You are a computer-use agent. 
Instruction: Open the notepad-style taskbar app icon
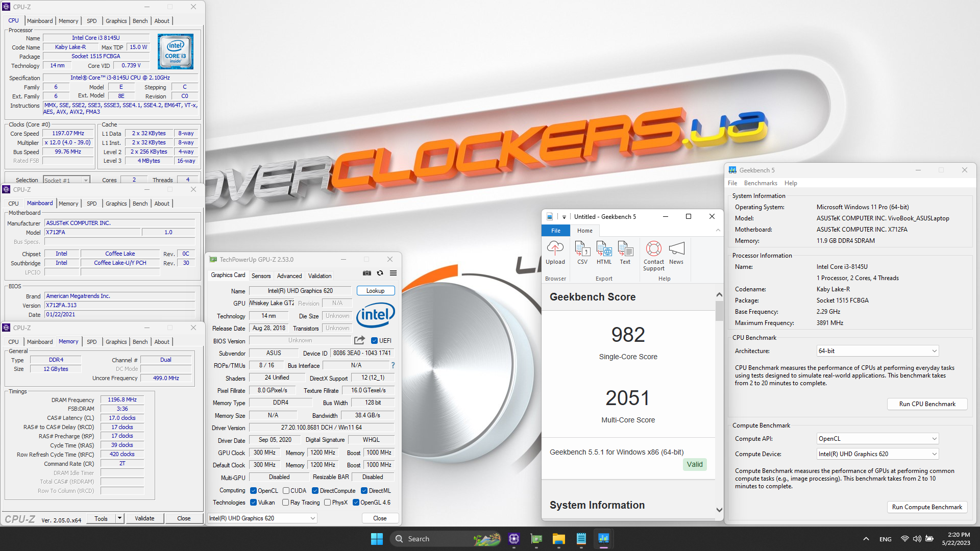(x=581, y=539)
